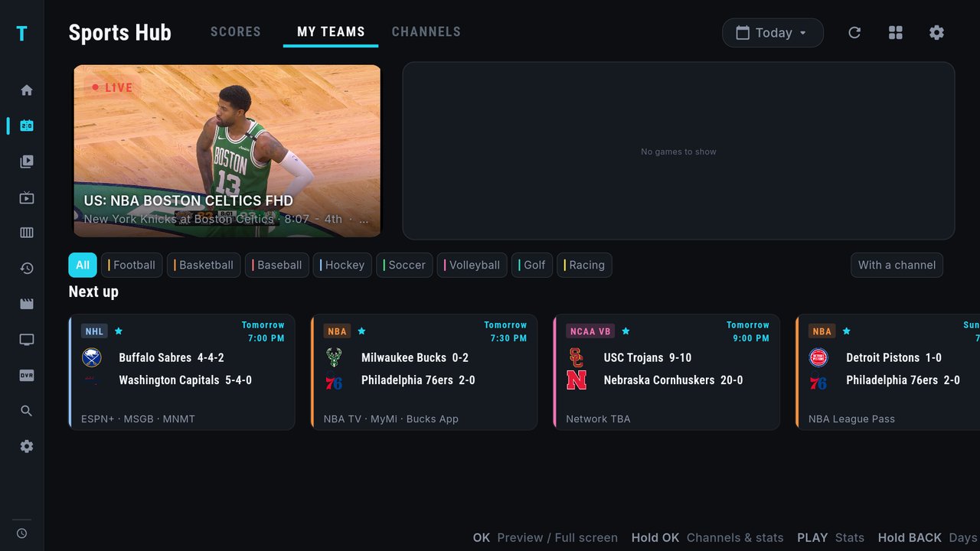Viewport: 980px width, 551px height.
Task: Open the Search sidebar icon
Action: pyautogui.click(x=27, y=411)
